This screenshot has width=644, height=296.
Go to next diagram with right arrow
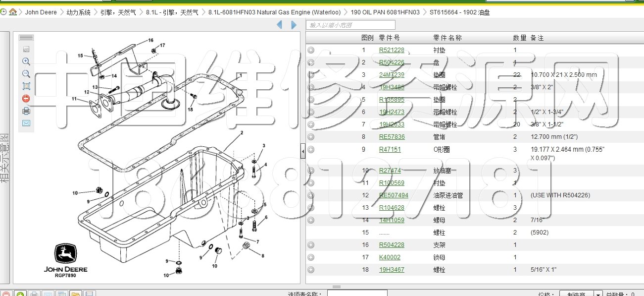[294, 25]
